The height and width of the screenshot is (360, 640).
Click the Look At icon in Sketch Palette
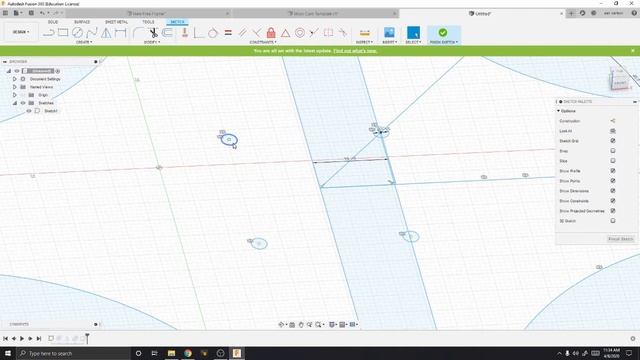(613, 131)
